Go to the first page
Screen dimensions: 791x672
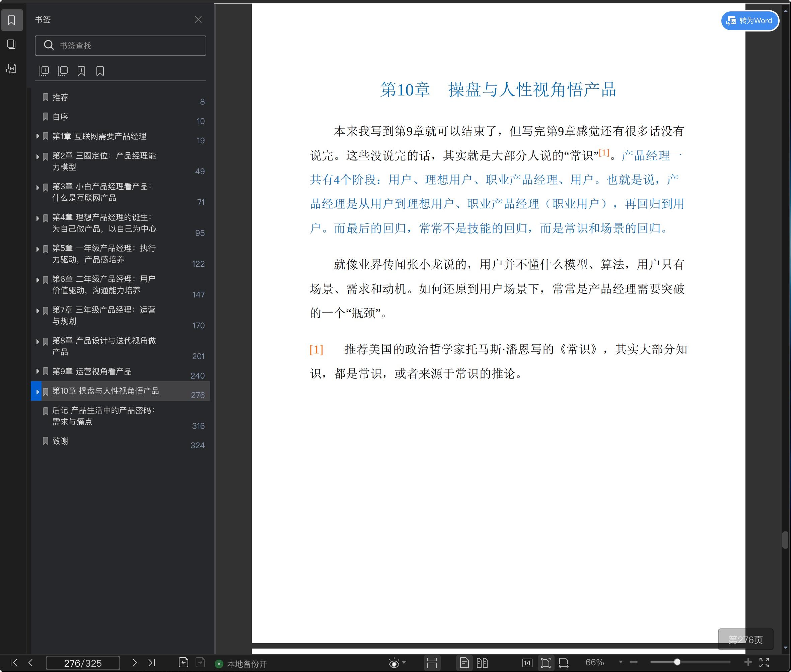(x=14, y=663)
